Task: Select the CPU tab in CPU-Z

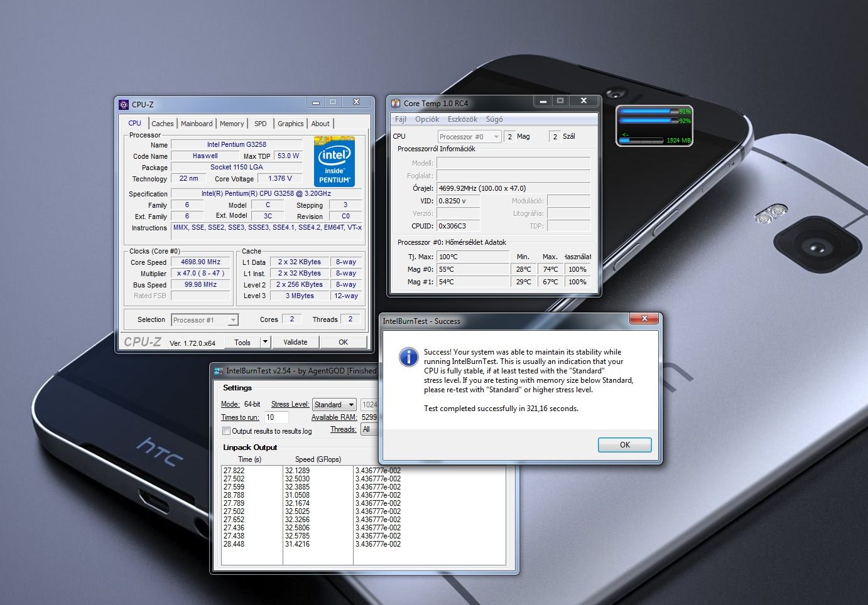Action: (135, 123)
